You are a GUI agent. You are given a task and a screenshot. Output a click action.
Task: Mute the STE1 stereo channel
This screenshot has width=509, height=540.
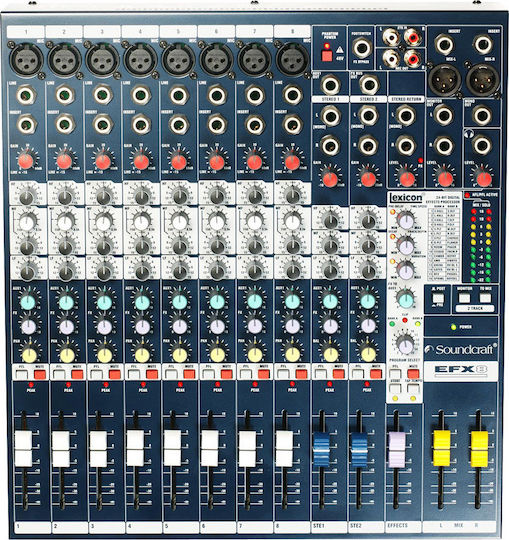pyautogui.click(x=338, y=374)
